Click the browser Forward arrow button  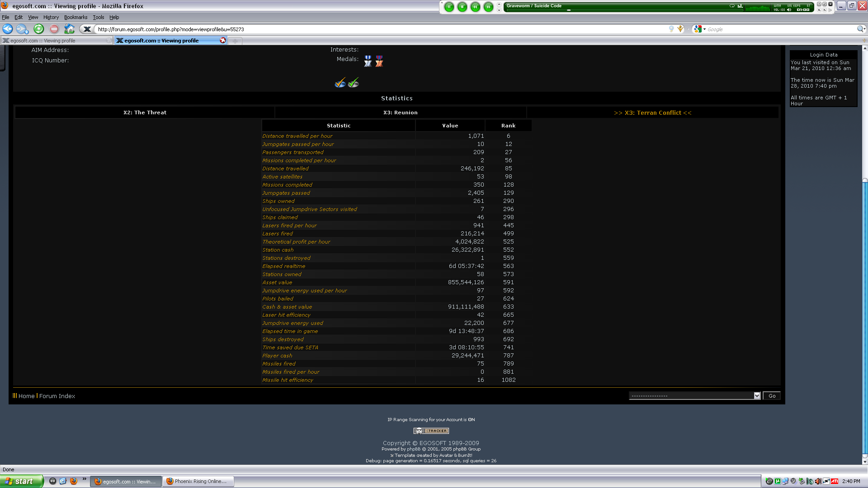(22, 29)
